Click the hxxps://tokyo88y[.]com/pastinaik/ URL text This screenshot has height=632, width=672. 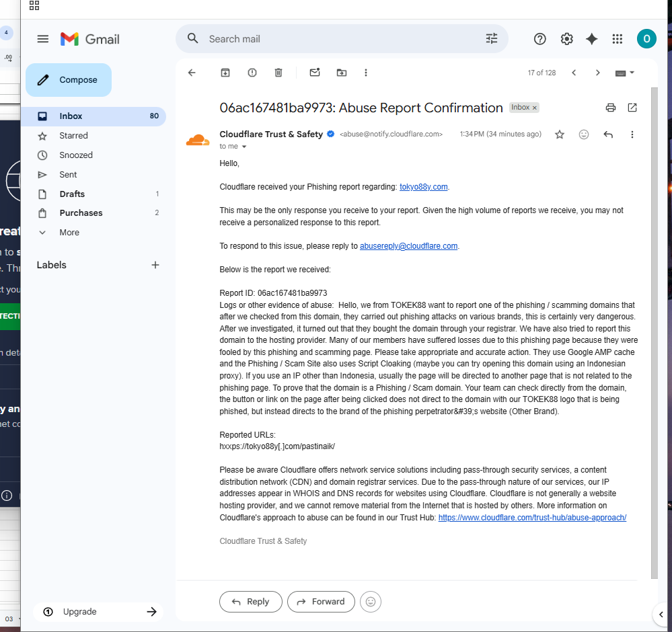coord(277,446)
